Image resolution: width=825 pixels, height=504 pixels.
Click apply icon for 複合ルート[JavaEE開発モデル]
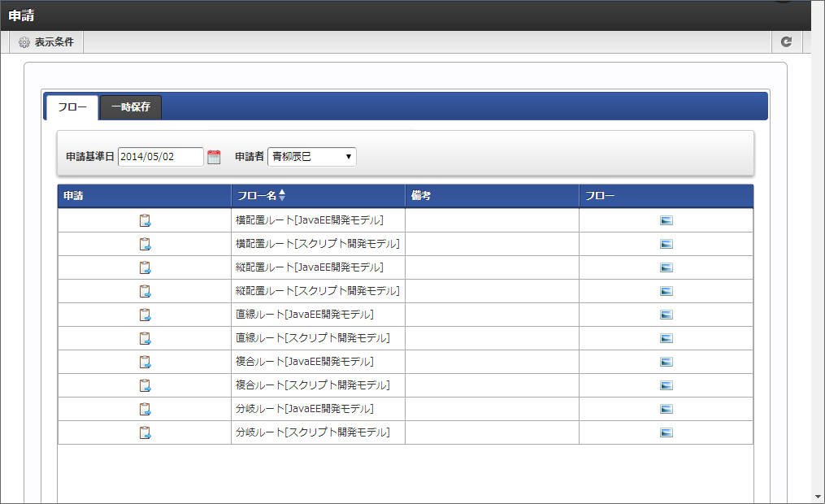point(145,362)
